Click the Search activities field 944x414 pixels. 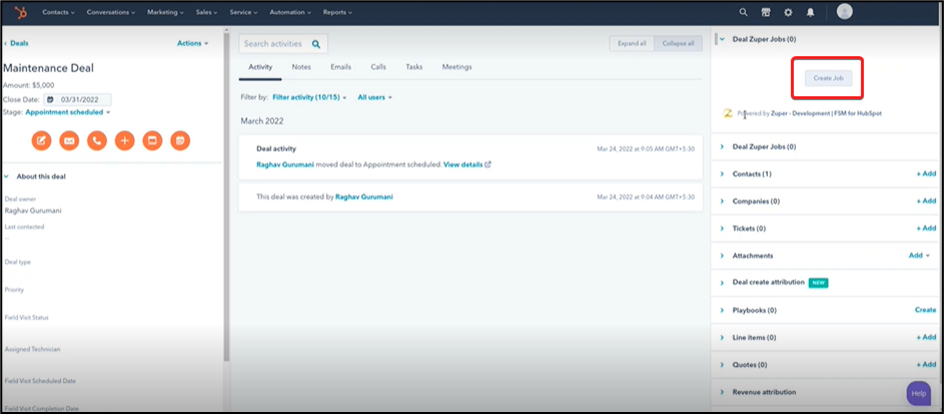pos(277,44)
